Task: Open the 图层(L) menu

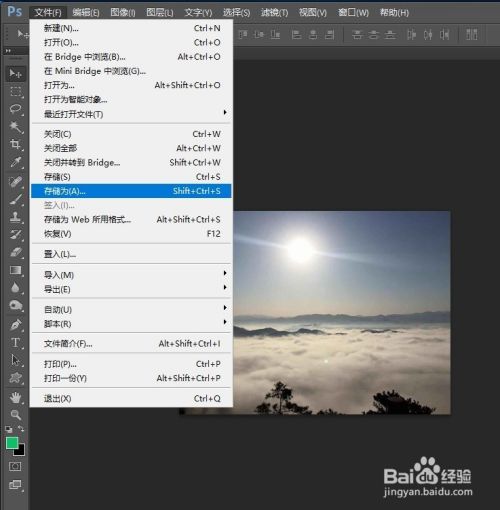Action: [x=160, y=13]
